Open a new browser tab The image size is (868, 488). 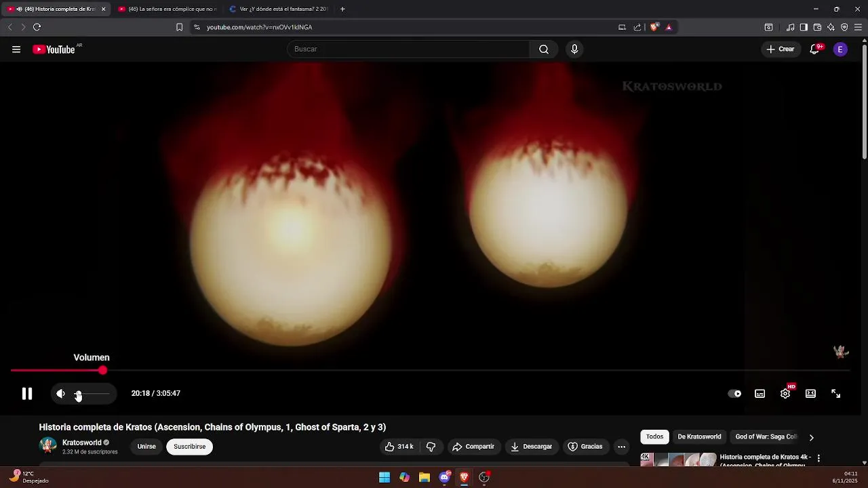342,9
